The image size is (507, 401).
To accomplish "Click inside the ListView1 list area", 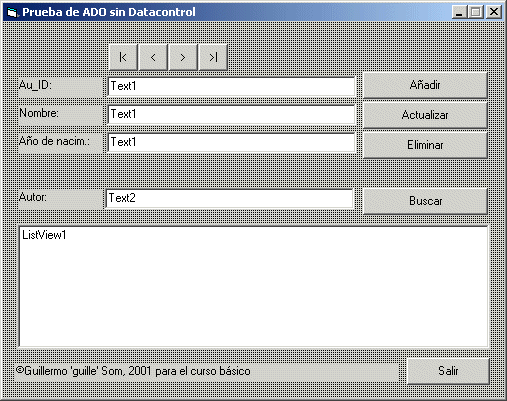I will (x=253, y=287).
